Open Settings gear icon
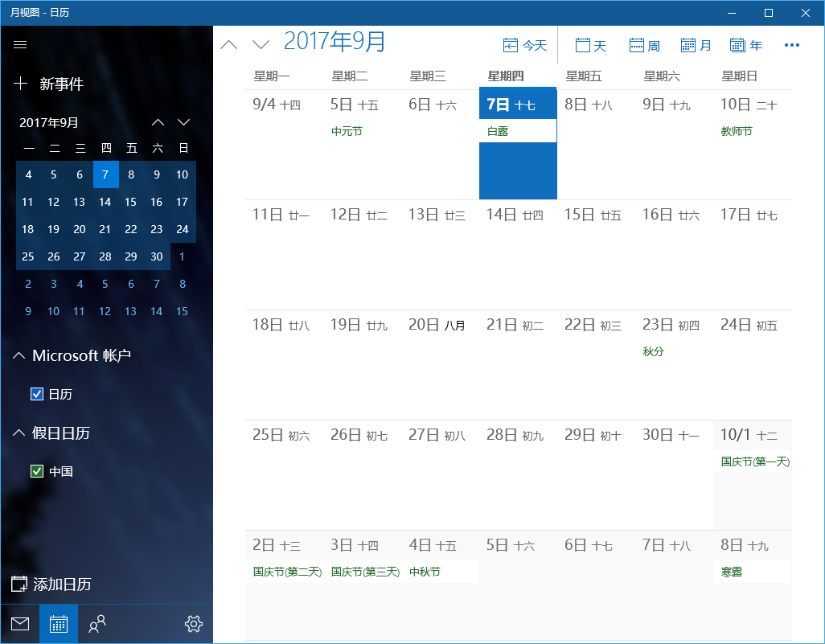This screenshot has width=825, height=644. point(193,624)
